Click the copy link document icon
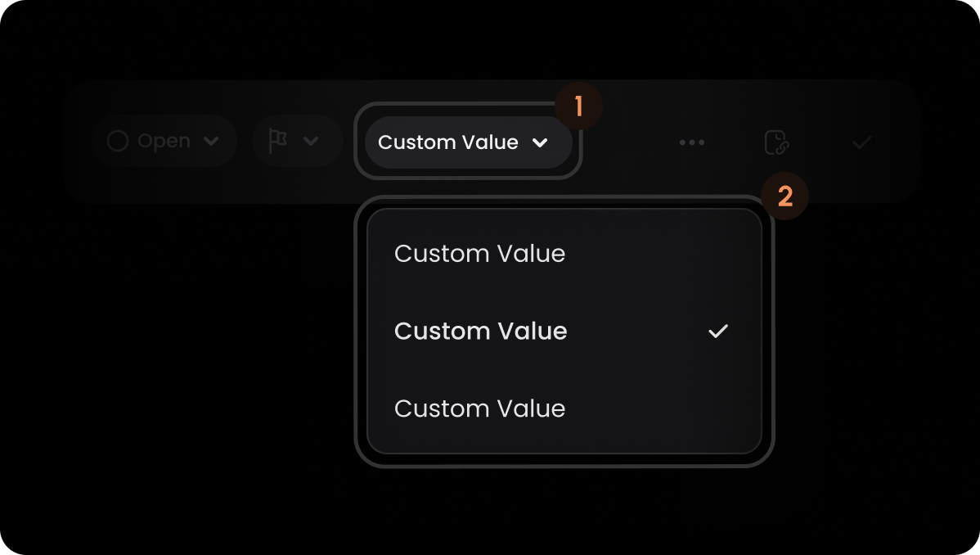 pos(776,142)
